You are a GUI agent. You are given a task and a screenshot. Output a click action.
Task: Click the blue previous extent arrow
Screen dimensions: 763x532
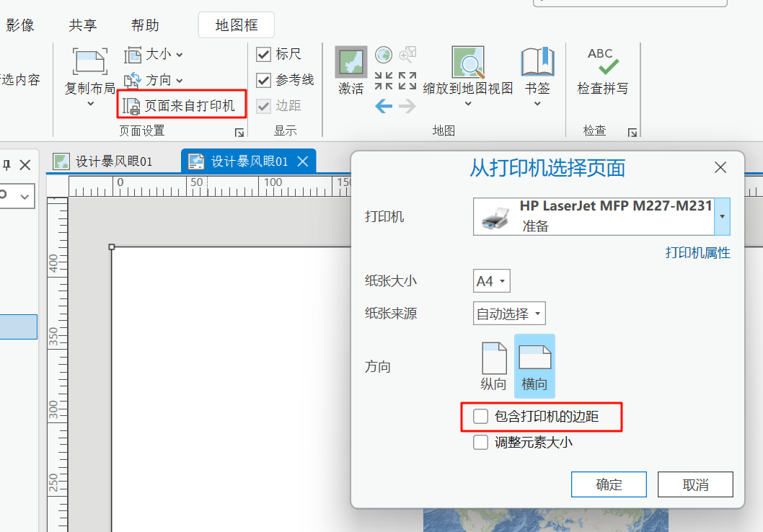pos(384,105)
